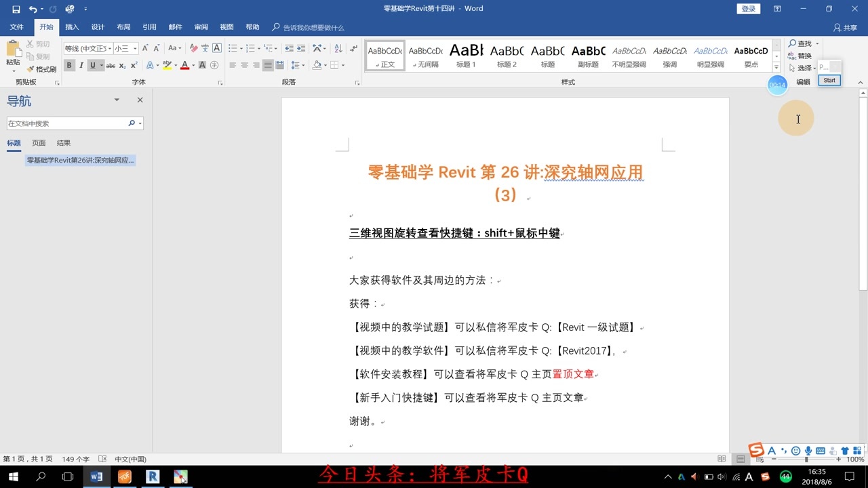Toggle justify alignment
Image resolution: width=868 pixels, height=488 pixels.
tap(268, 65)
